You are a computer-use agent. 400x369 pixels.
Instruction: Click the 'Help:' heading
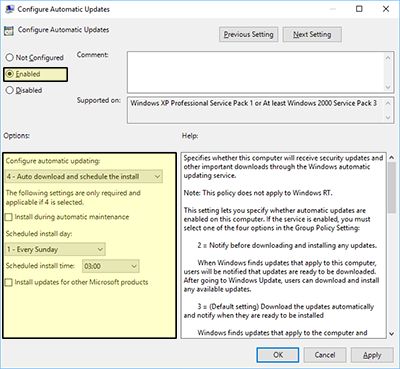[190, 136]
